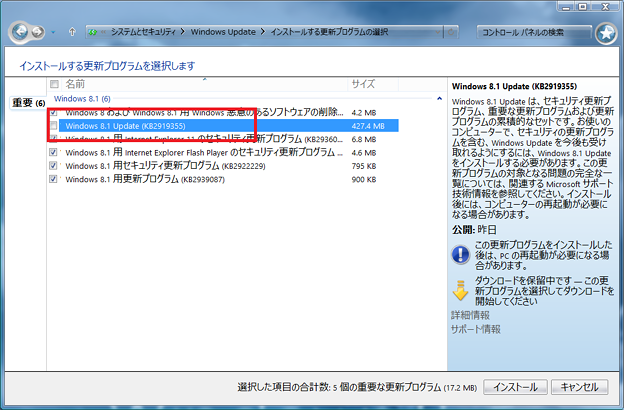Image resolution: width=624 pixels, height=410 pixels.
Task: Click the インストール button
Action: (x=515, y=387)
